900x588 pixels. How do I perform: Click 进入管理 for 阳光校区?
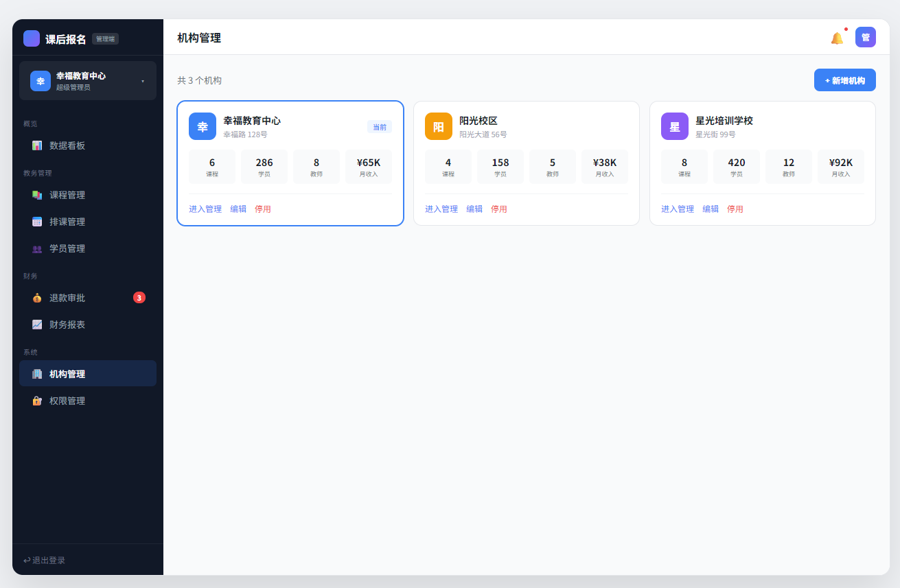tap(441, 209)
